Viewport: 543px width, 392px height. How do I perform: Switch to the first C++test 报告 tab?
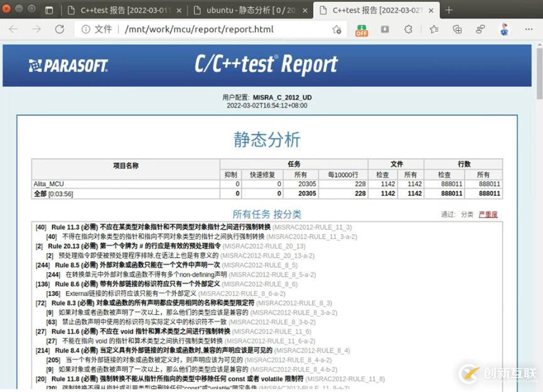click(x=124, y=10)
